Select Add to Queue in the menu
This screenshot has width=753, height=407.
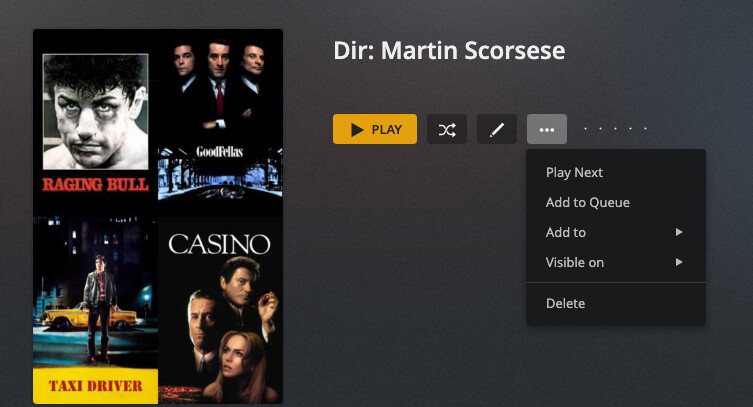616,203
